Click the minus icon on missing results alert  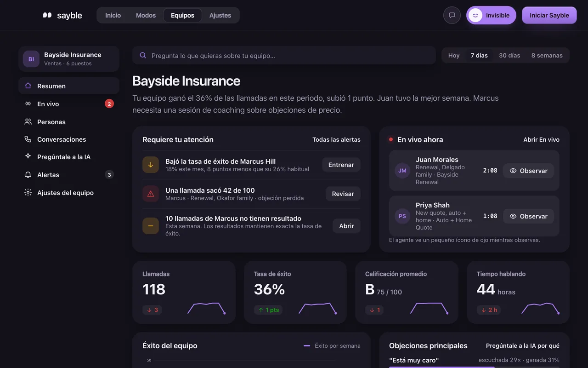[x=151, y=226]
